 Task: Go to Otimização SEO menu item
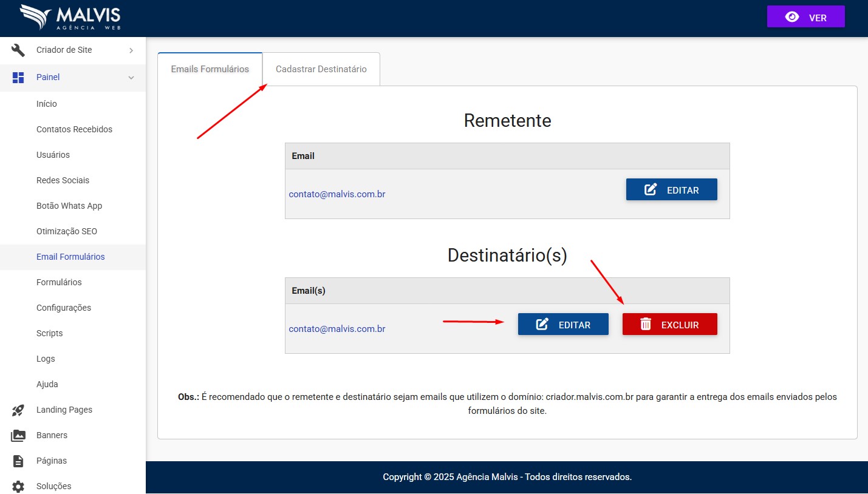pos(67,231)
